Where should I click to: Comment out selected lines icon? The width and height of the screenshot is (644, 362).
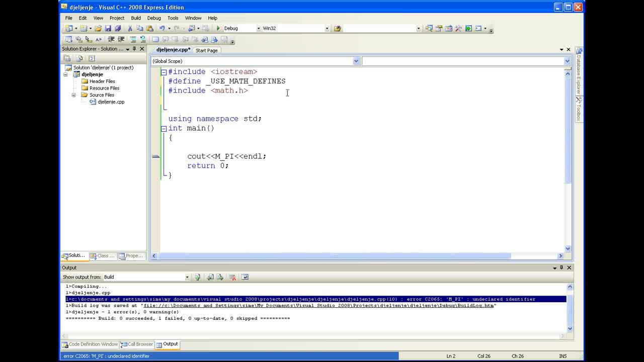(133, 39)
